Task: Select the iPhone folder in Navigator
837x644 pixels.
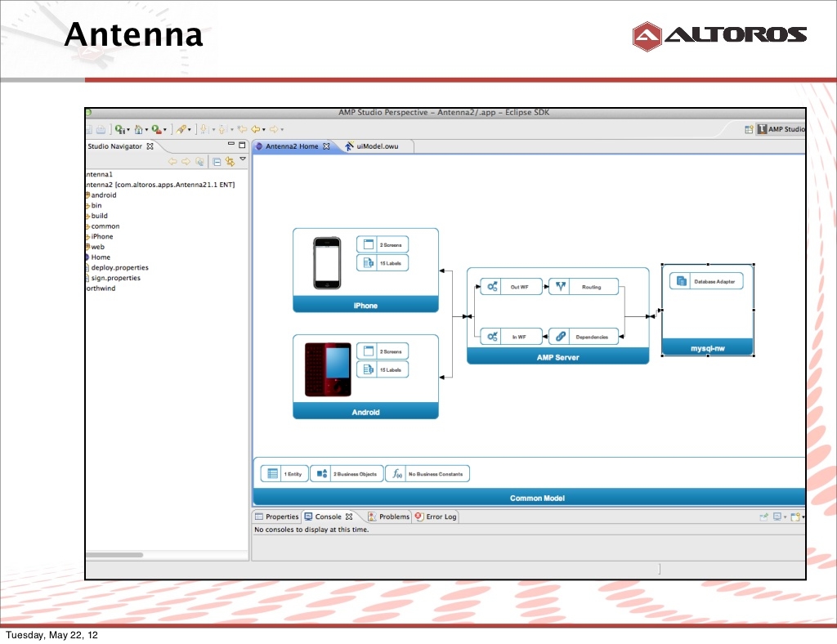Action: pyautogui.click(x=101, y=236)
